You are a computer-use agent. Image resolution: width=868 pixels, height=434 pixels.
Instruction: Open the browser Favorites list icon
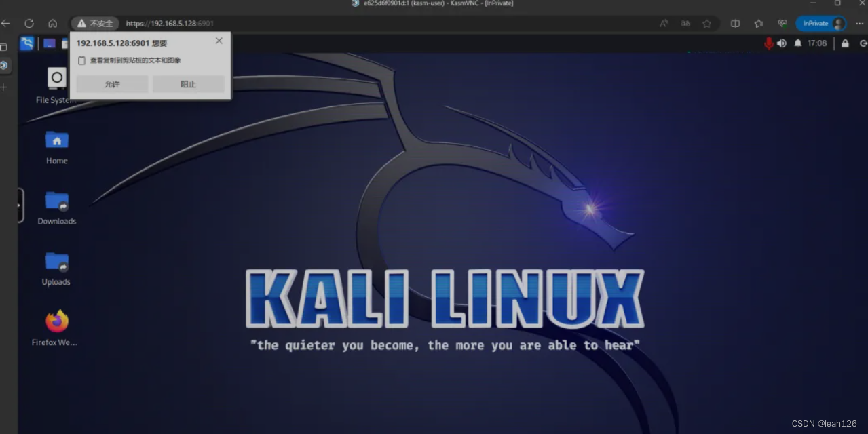759,23
